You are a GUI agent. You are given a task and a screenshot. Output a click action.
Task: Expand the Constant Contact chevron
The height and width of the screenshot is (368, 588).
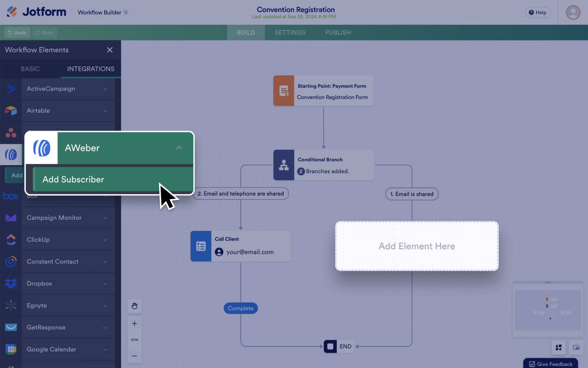[x=105, y=262]
